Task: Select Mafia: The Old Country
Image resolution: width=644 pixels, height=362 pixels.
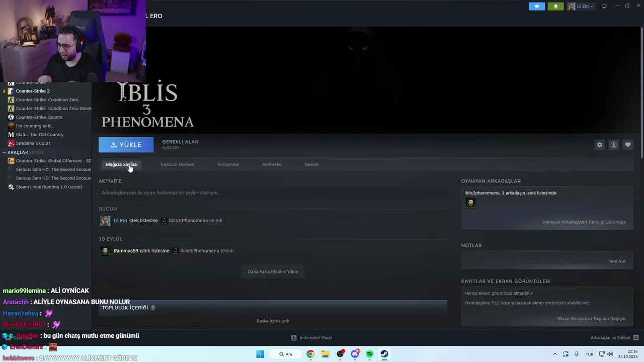Action: point(40,134)
